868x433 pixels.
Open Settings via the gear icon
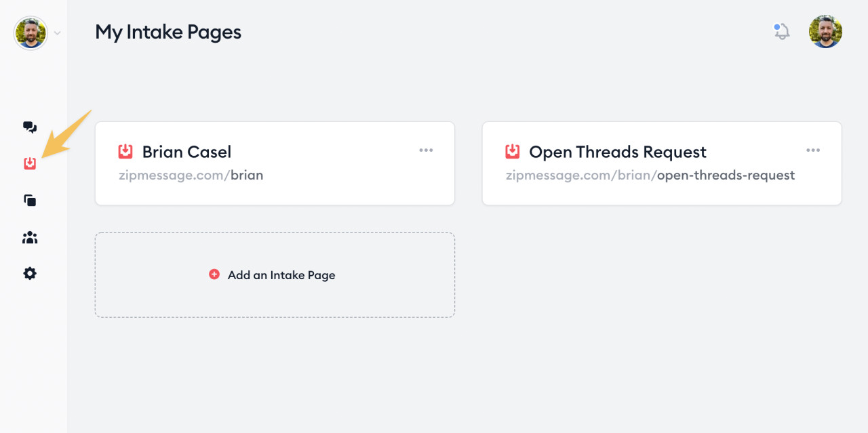[x=30, y=273]
